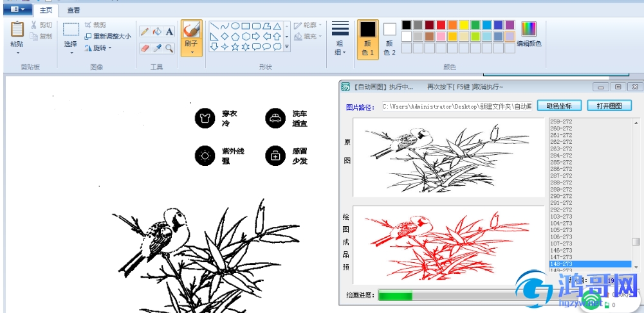
Task: Click Resize (重新调整大小) button
Action: click(x=107, y=37)
